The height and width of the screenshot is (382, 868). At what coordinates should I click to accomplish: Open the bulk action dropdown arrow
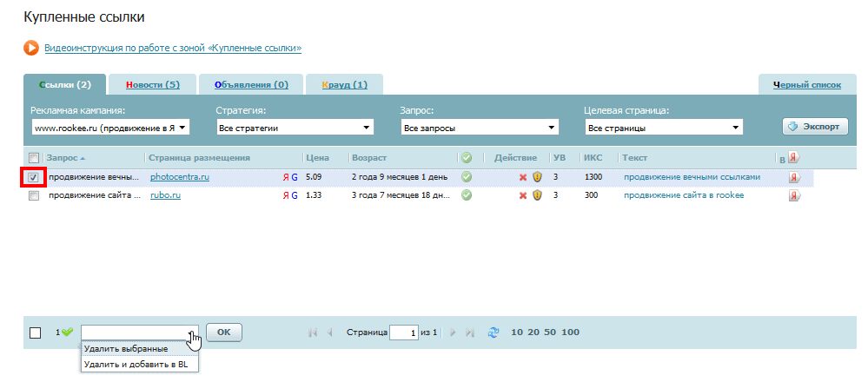[x=192, y=333]
